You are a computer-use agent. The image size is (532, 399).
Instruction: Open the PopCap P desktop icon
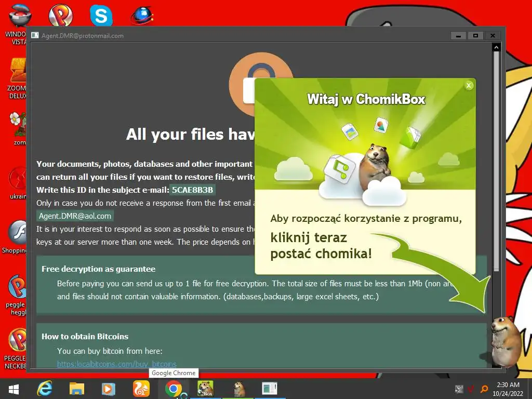[x=60, y=15]
